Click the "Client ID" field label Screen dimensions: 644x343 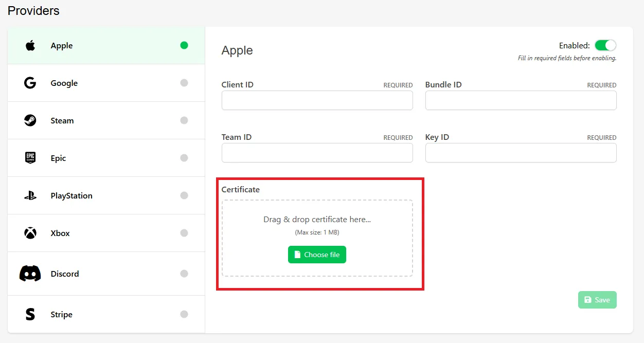click(238, 84)
